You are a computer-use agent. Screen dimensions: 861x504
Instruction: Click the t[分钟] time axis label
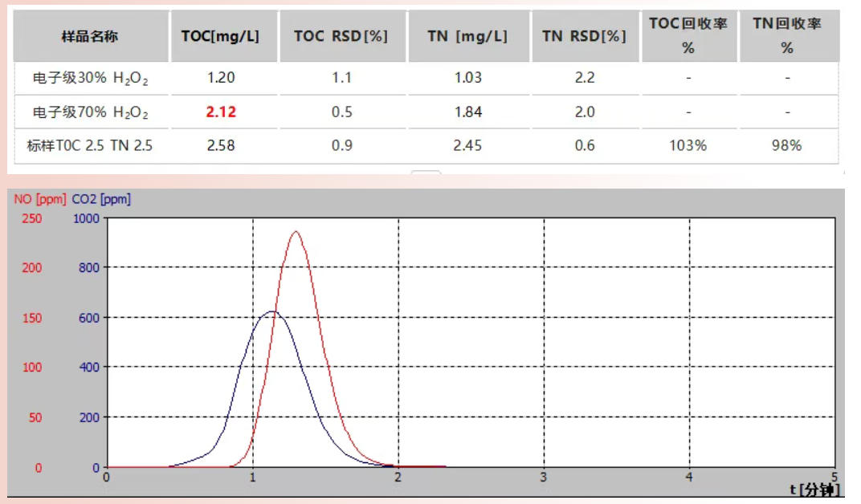(814, 489)
